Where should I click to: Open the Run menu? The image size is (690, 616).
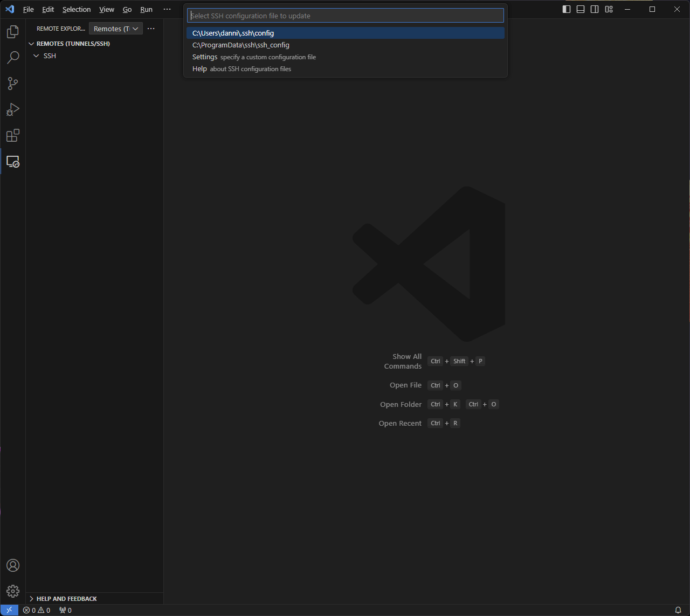(146, 9)
